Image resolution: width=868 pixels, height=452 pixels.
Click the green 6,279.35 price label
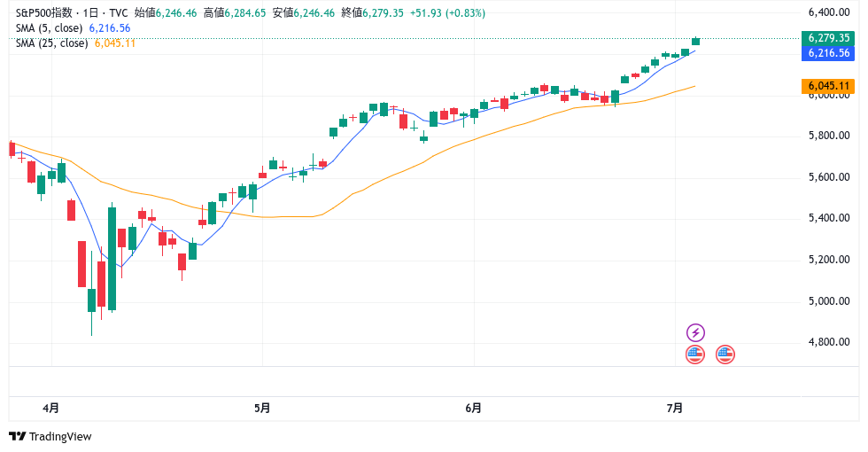click(x=828, y=38)
